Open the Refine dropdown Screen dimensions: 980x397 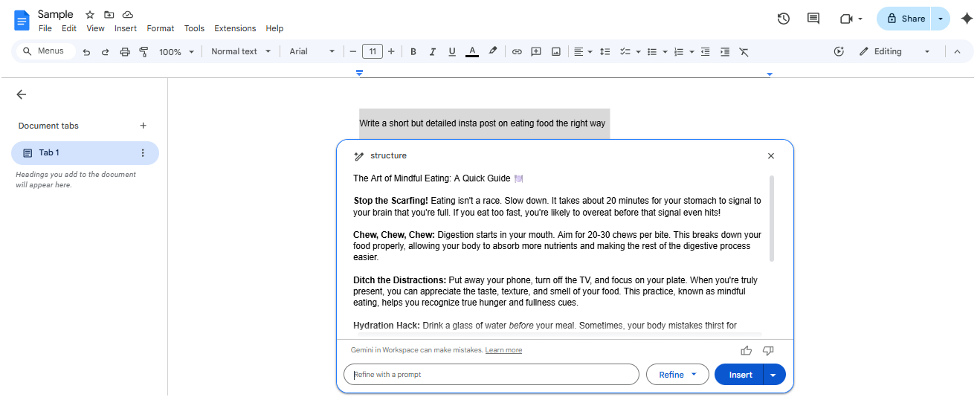(677, 375)
